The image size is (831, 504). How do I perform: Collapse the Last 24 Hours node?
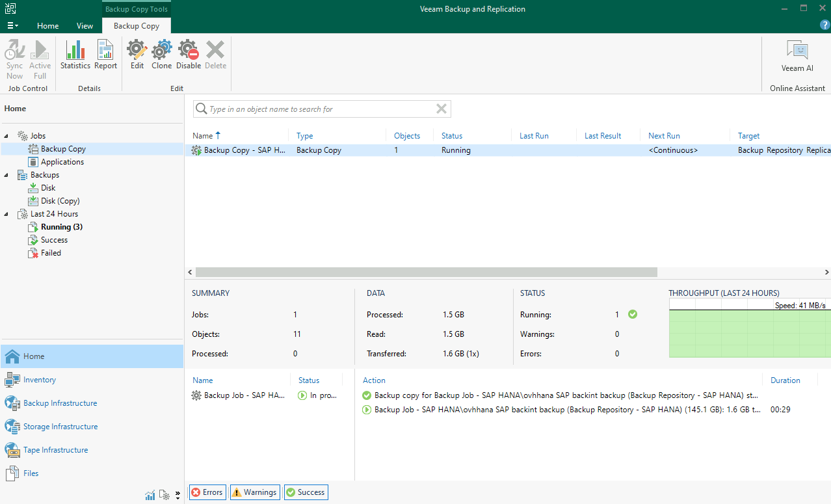[7, 214]
